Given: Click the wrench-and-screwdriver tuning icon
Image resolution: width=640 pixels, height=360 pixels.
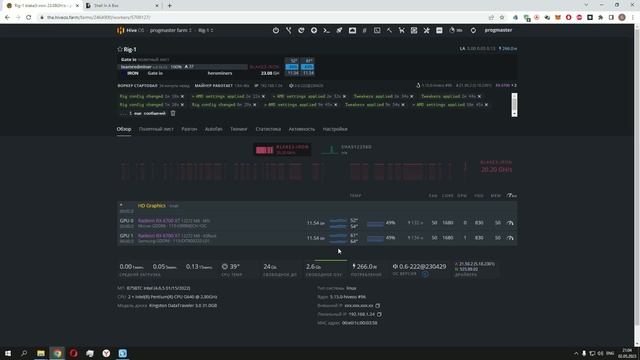Looking at the screenshot, I should click(427, 30).
